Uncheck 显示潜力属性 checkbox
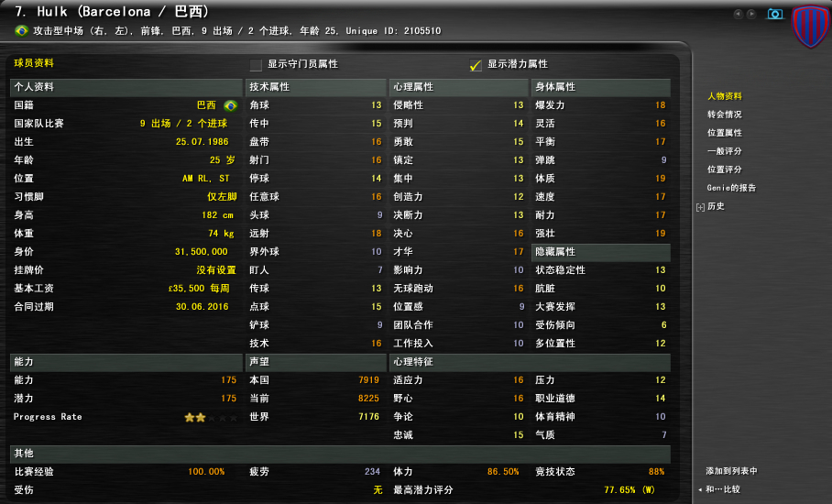Image resolution: width=832 pixels, height=504 pixels. click(475, 65)
